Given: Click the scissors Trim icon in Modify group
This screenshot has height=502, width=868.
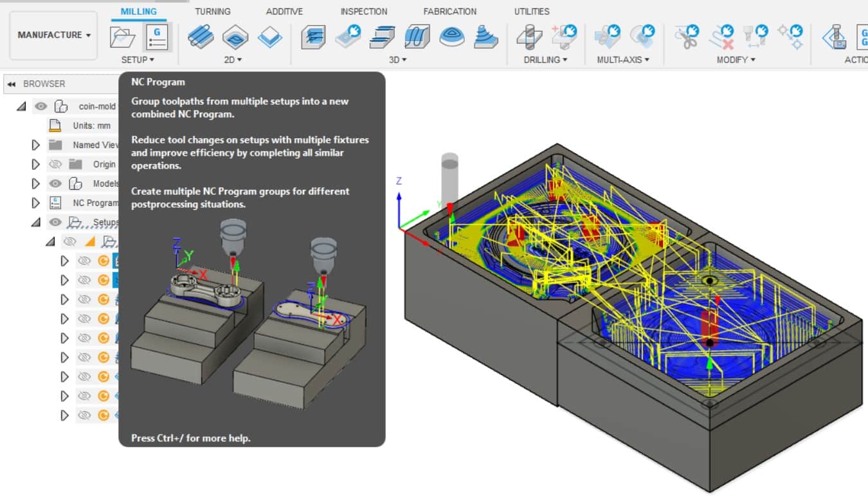Looking at the screenshot, I should click(x=687, y=37).
